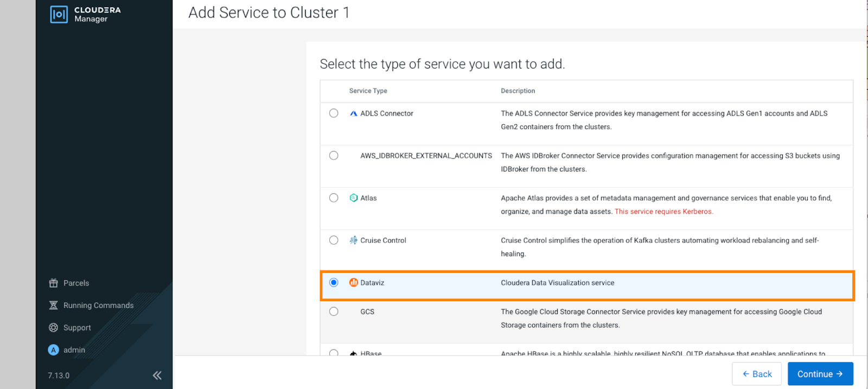Click the Cruise Control description text
This screenshot has height=389, width=868.
[x=660, y=247]
